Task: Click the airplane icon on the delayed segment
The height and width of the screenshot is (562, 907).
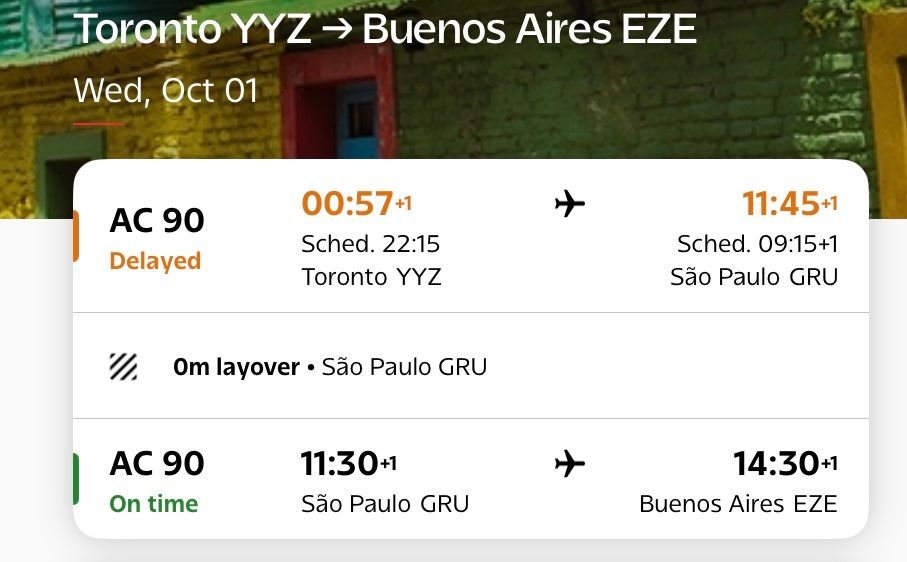Action: pyautogui.click(x=569, y=205)
